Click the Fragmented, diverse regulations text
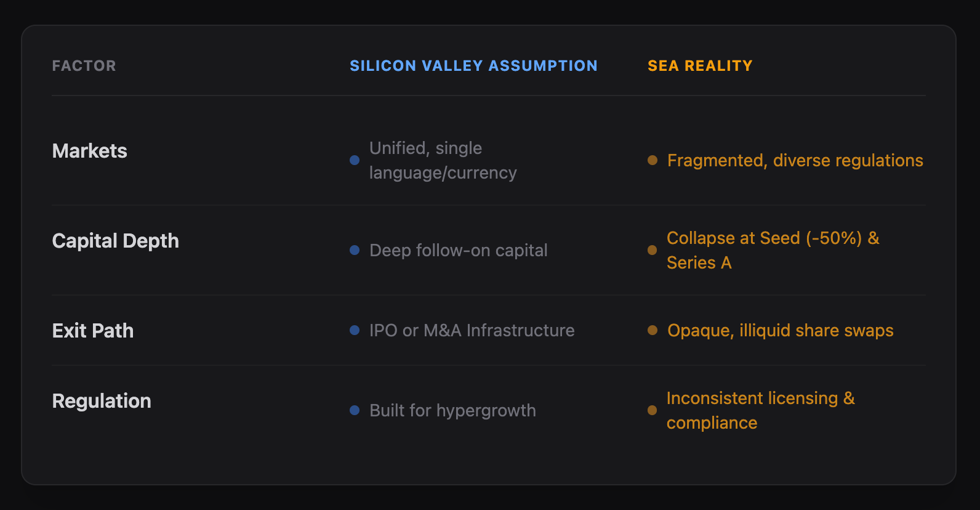980x510 pixels. [x=795, y=160]
